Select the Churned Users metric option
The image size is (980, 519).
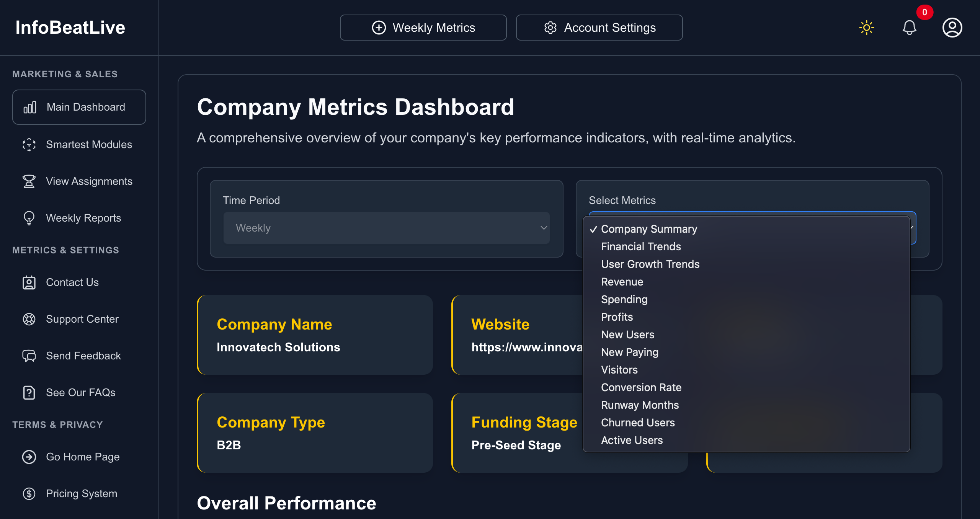tap(638, 423)
